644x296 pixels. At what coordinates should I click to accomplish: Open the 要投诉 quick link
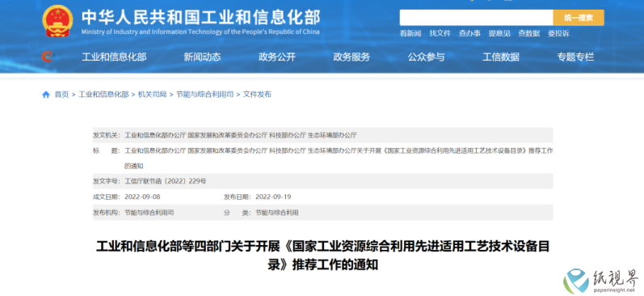[558, 34]
